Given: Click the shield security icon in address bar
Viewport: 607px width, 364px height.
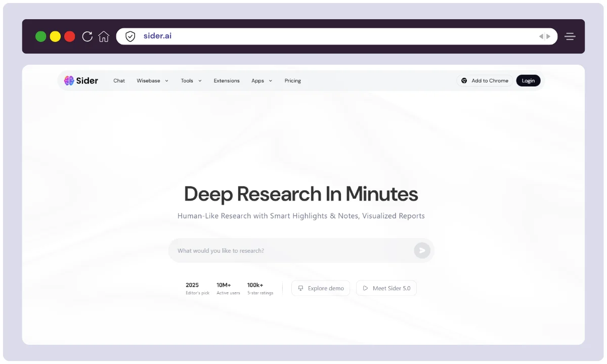Looking at the screenshot, I should [131, 36].
